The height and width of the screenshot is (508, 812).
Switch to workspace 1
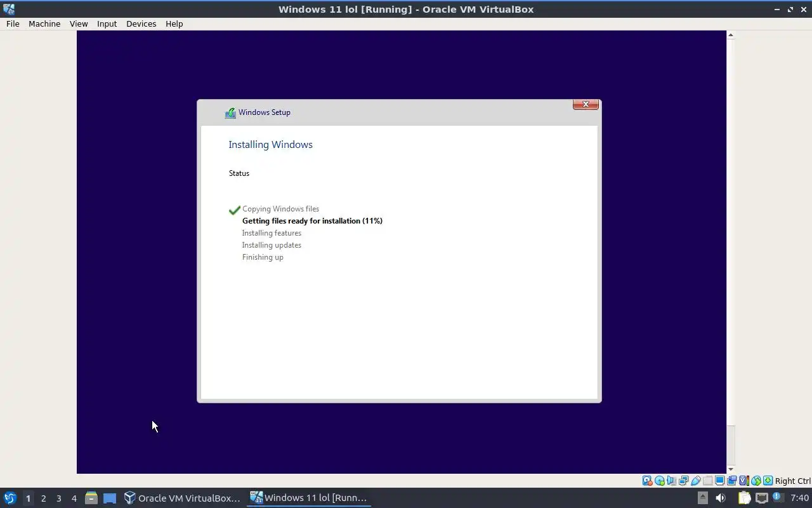(x=28, y=498)
